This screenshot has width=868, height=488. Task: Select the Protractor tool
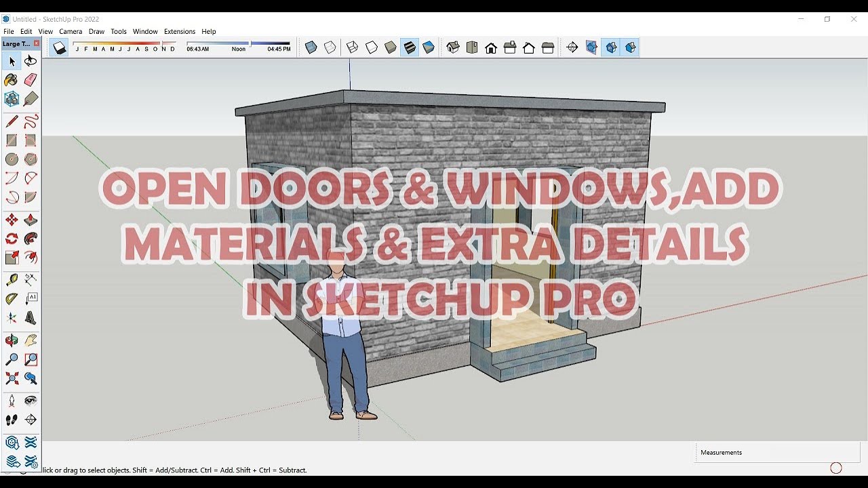click(12, 299)
